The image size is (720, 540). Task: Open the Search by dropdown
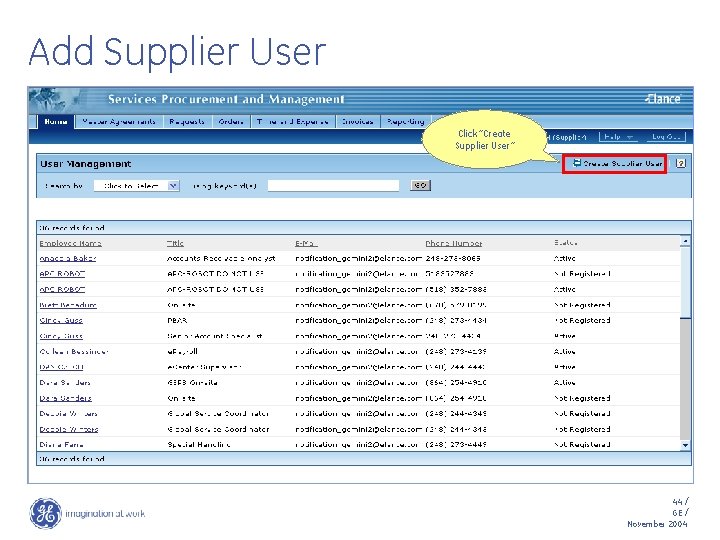(x=136, y=186)
